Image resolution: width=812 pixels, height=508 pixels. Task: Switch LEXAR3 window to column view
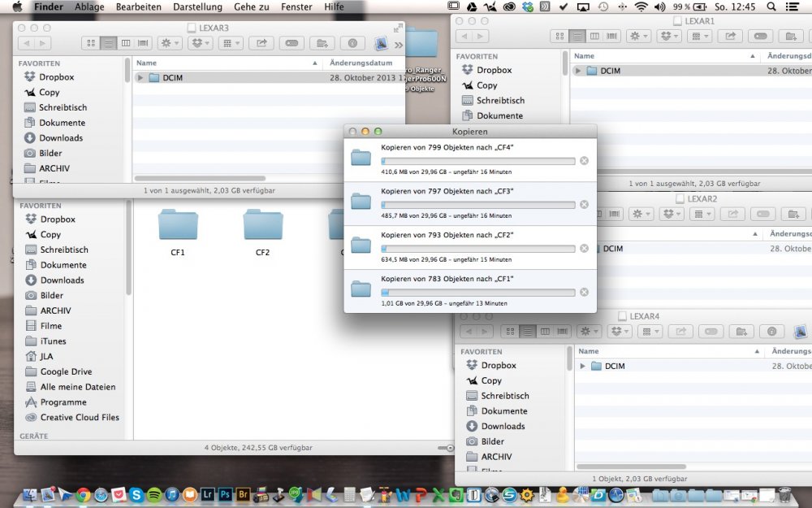pyautogui.click(x=127, y=43)
